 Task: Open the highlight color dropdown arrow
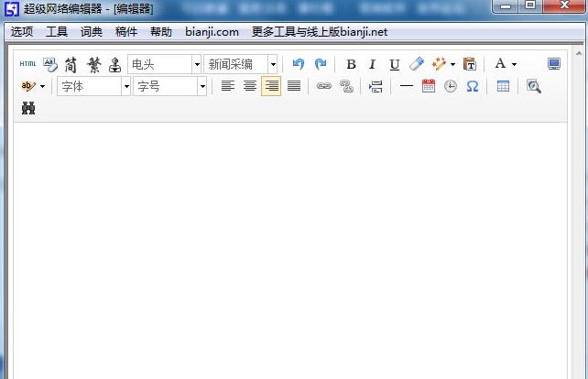[42, 87]
